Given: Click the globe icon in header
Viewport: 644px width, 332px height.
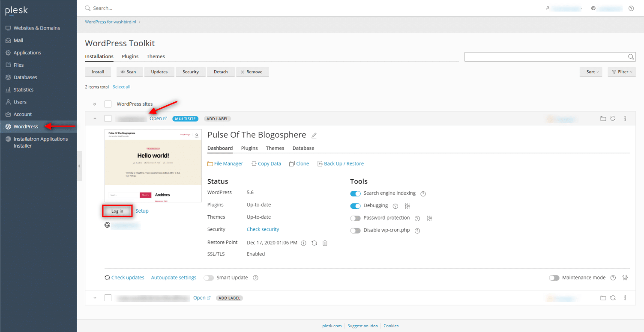Looking at the screenshot, I should (x=593, y=8).
